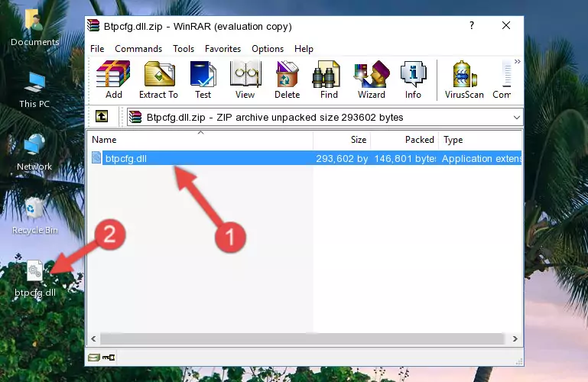Sort by the Size column header

pos(342,140)
